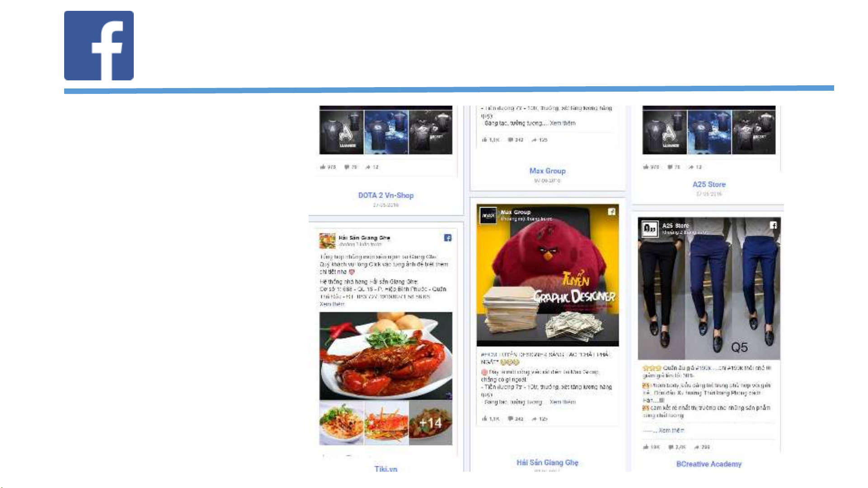Click the Max Group page avatar on ad
Viewport: 868px width, 488px height.
(x=488, y=215)
